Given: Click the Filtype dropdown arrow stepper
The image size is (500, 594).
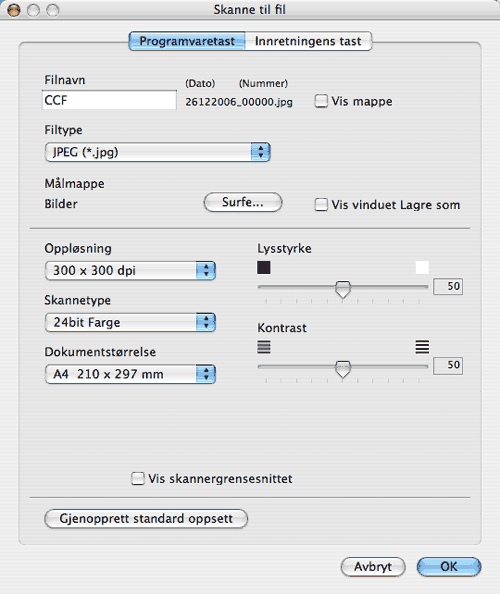Looking at the screenshot, I should (x=260, y=152).
